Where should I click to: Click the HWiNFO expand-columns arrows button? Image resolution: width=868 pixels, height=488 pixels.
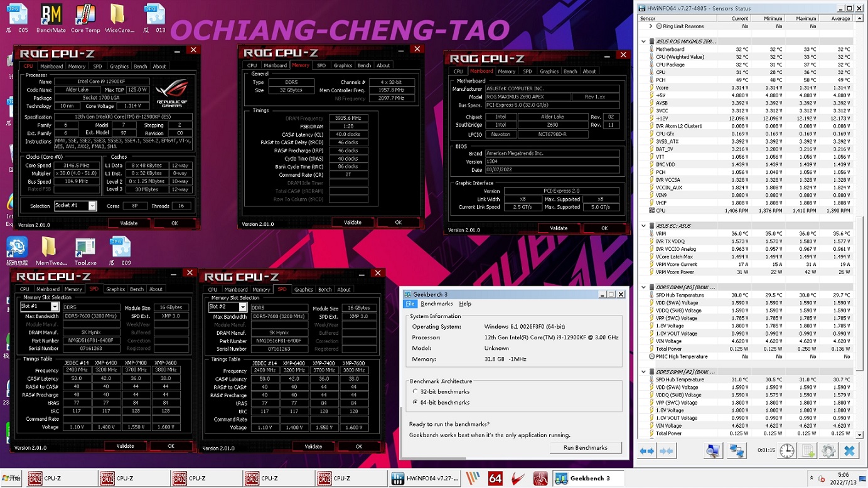pos(647,451)
